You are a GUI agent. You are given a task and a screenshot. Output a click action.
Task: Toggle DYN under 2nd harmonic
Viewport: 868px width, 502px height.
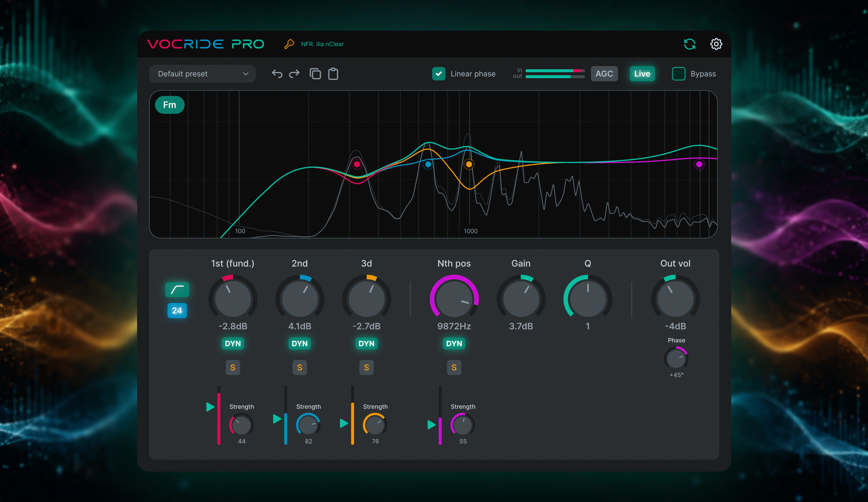(x=299, y=344)
